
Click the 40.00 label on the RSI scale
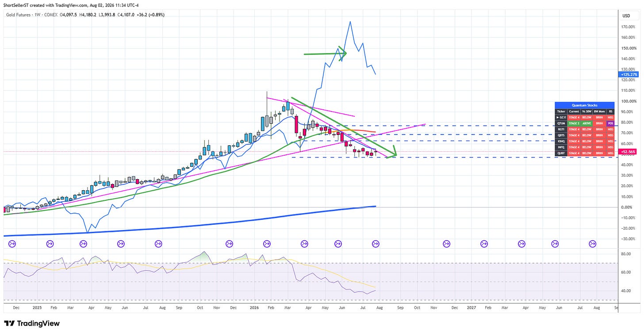coord(625,291)
